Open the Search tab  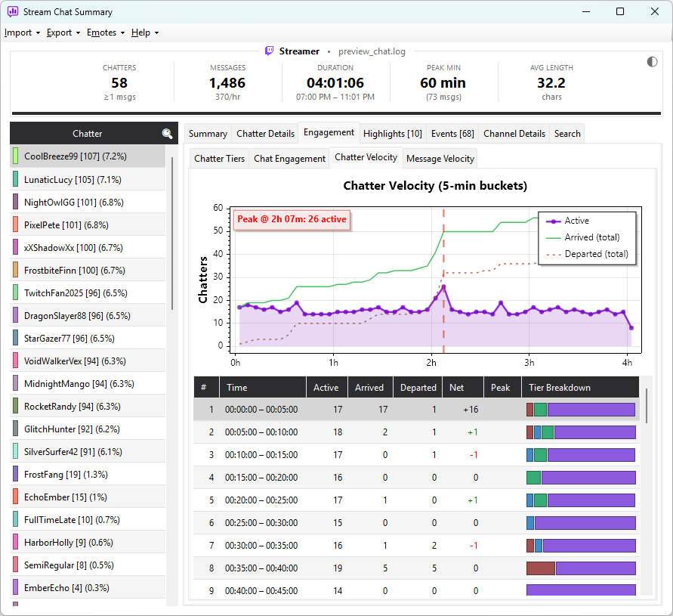567,134
